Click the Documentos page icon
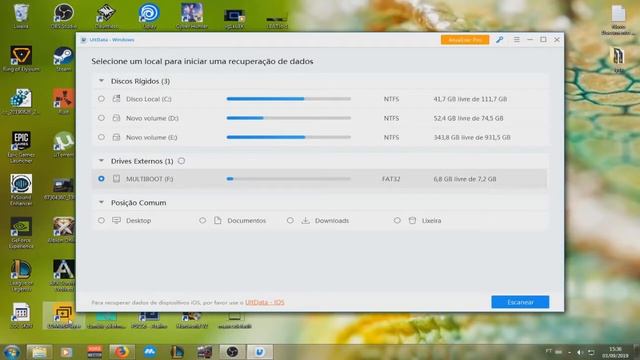The height and width of the screenshot is (360, 640). point(218,220)
